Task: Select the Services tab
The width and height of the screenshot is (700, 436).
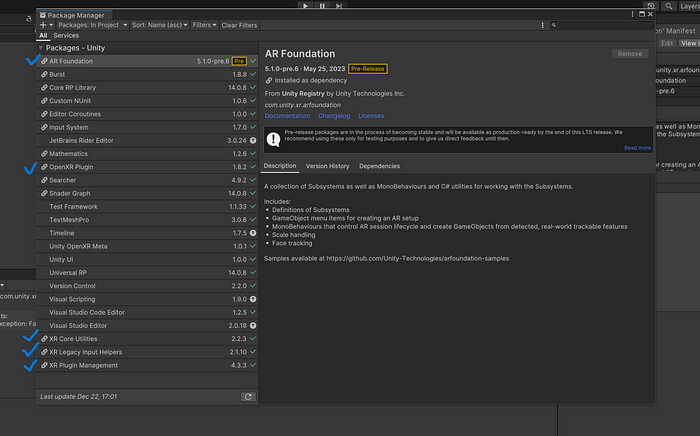Action: pos(66,35)
